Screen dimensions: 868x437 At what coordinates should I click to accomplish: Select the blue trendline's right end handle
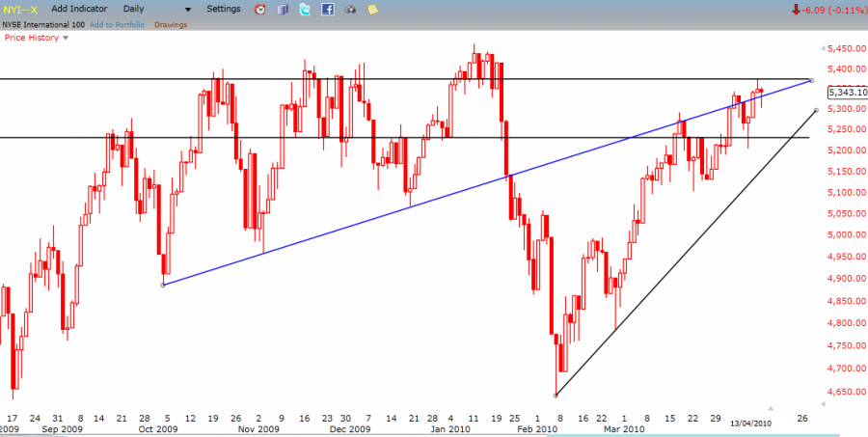tap(811, 80)
